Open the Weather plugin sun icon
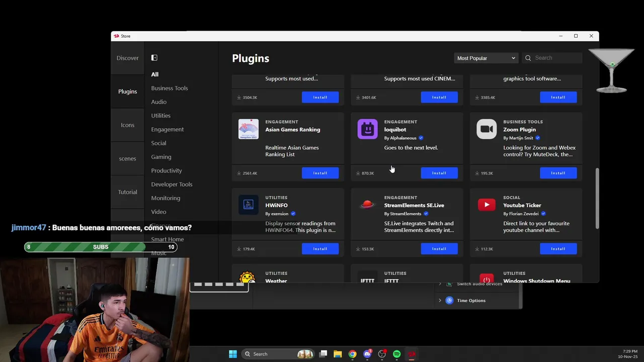This screenshot has height=362, width=644. [248, 277]
